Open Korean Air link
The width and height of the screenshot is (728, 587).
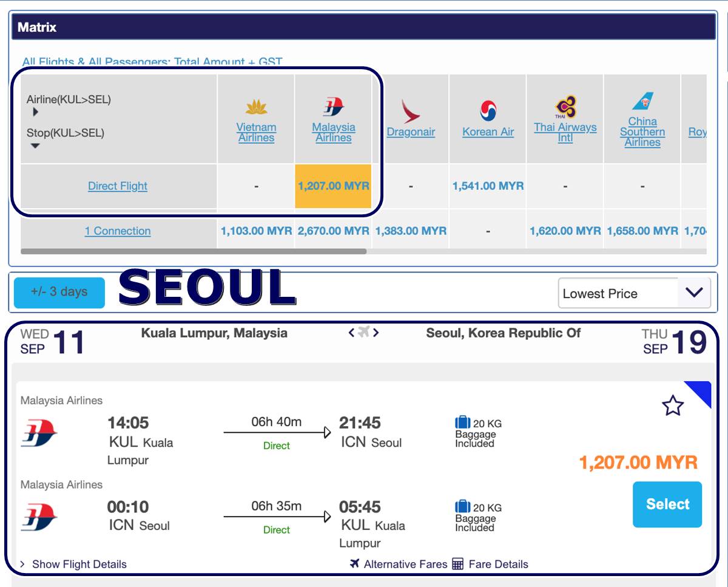point(488,132)
